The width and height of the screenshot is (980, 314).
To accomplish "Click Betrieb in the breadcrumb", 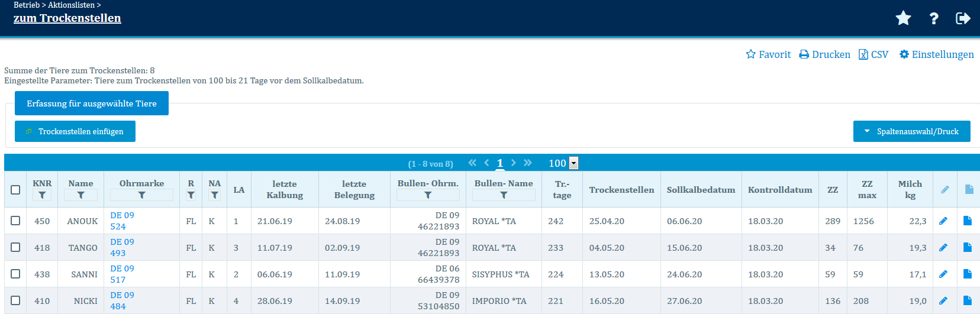I will pyautogui.click(x=27, y=5).
